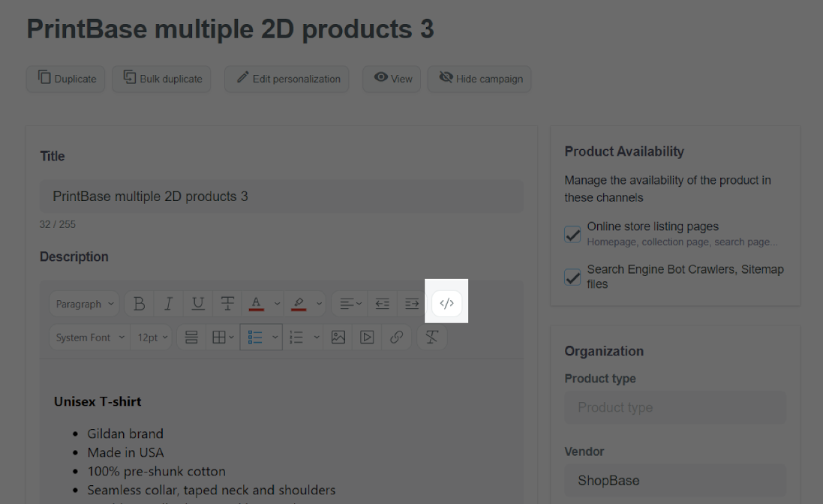Focus the Title input field
Image resolution: width=823 pixels, height=504 pixels.
point(281,196)
